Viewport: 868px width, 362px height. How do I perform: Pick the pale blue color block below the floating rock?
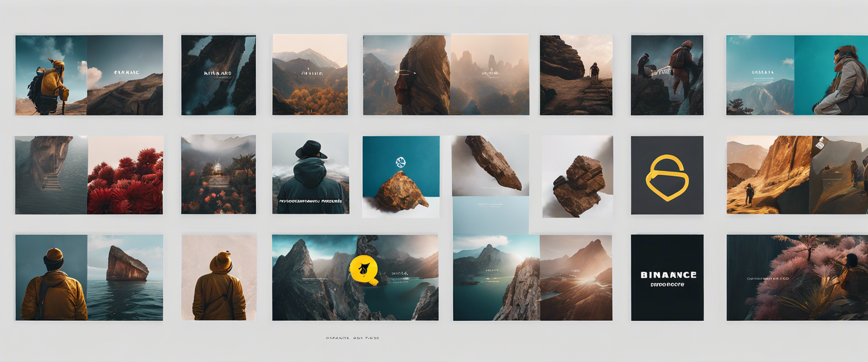point(490,215)
